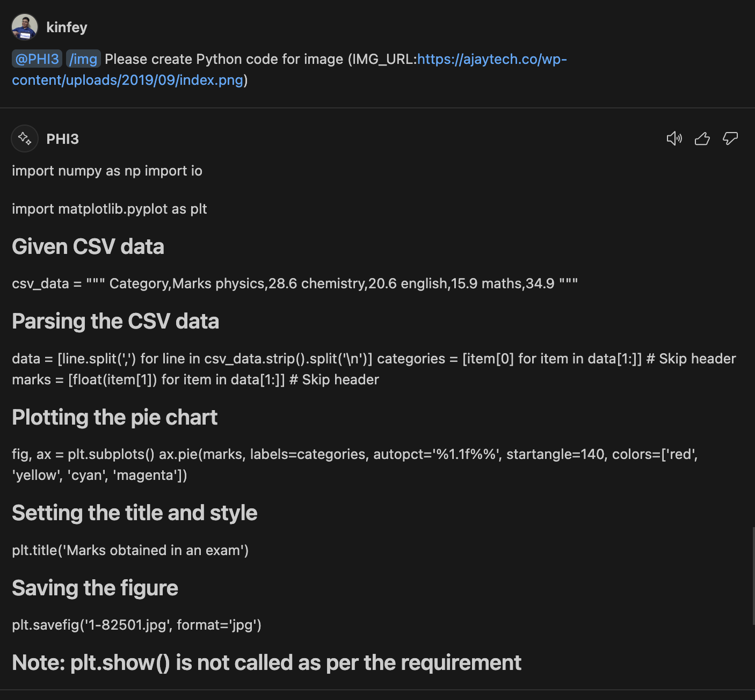The height and width of the screenshot is (700, 755).
Task: Click the 'Given CSV data' heading
Action: pos(88,246)
